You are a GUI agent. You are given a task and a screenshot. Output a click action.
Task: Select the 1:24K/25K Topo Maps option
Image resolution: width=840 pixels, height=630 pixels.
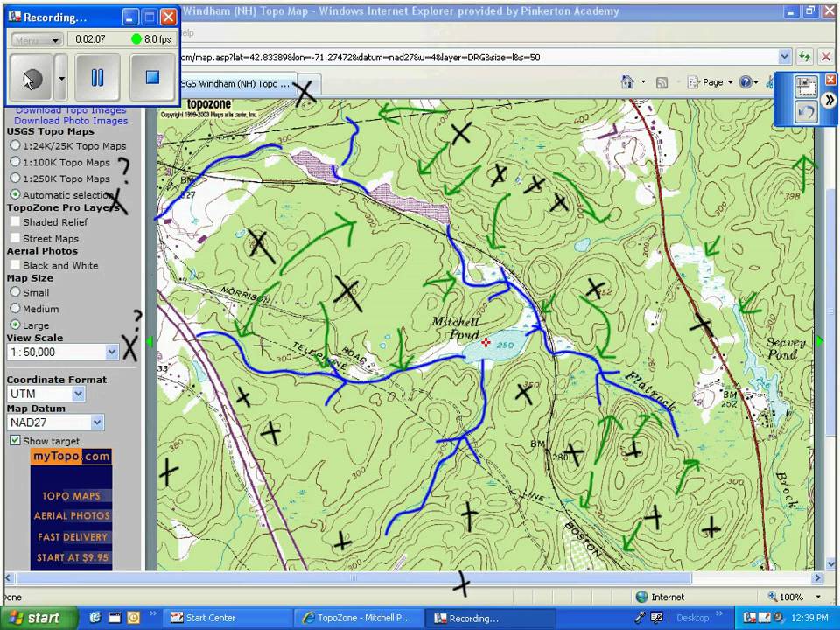pos(15,145)
